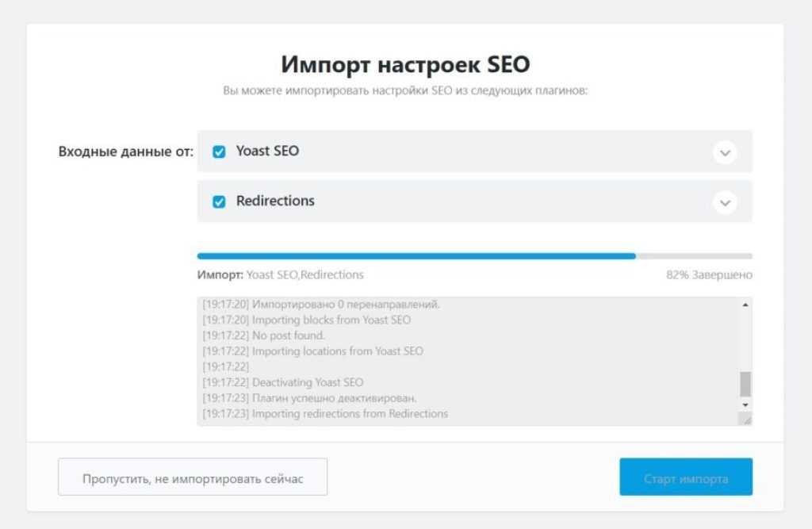Expand the Redirections options chevron
The height and width of the screenshot is (529, 812).
[725, 202]
